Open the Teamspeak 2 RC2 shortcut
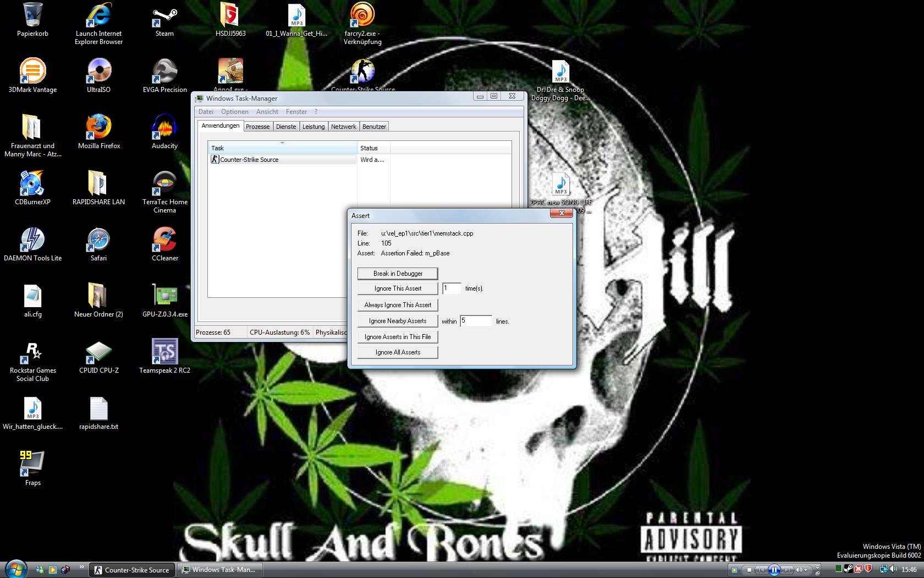The image size is (924, 578). point(164,356)
